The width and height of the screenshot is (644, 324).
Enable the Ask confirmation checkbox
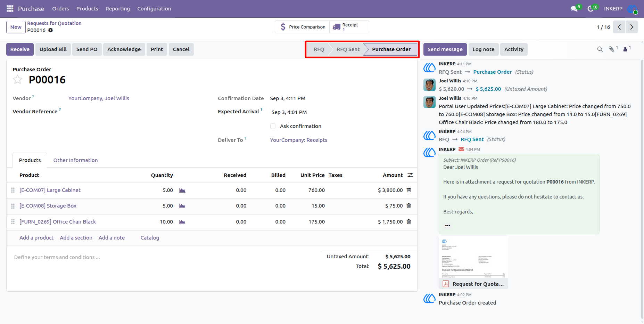coord(273,126)
